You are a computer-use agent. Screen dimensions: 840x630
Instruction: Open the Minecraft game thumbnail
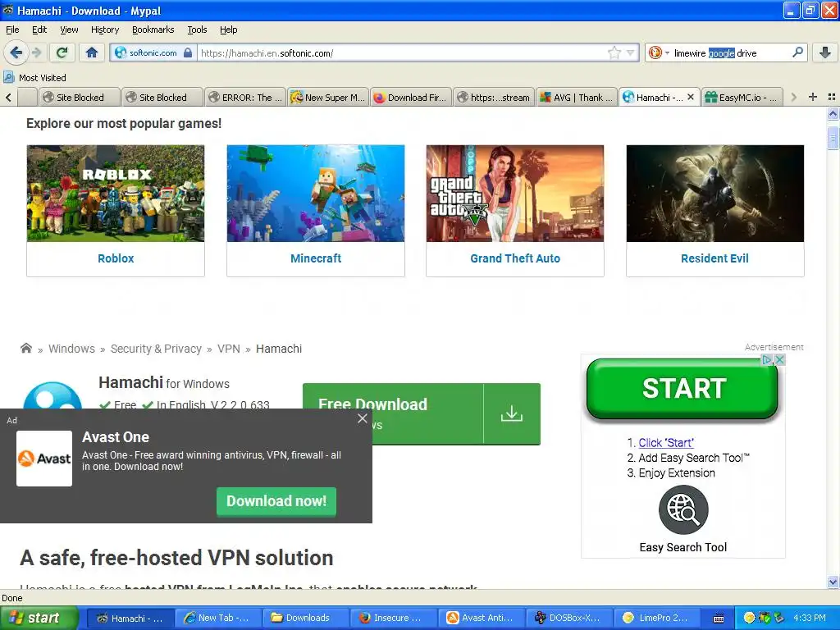point(316,194)
